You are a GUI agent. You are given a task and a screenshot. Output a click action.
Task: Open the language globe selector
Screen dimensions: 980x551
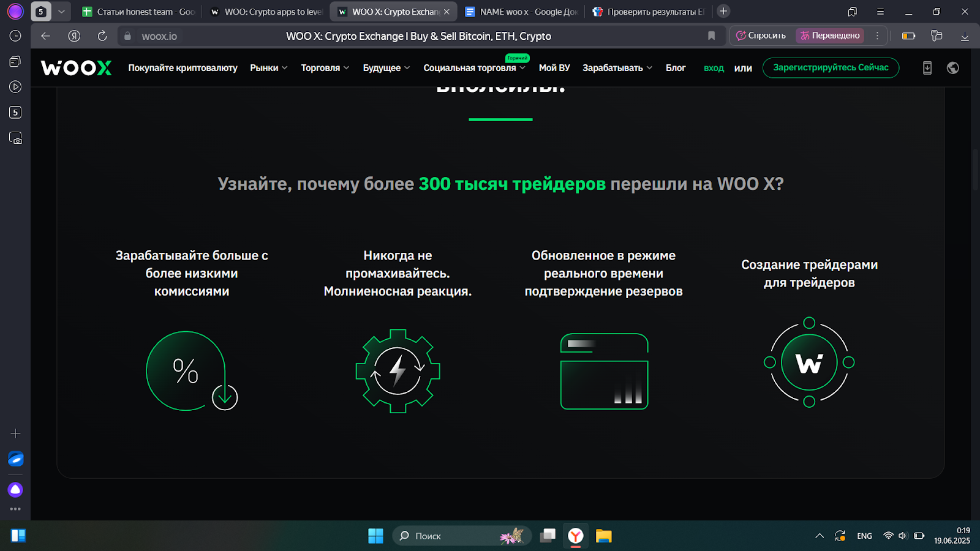click(x=953, y=68)
